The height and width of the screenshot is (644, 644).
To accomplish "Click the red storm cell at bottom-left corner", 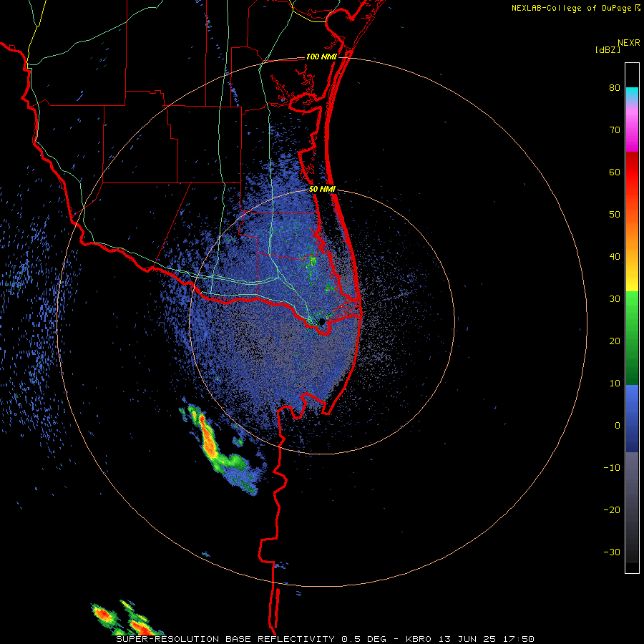I will (x=102, y=615).
